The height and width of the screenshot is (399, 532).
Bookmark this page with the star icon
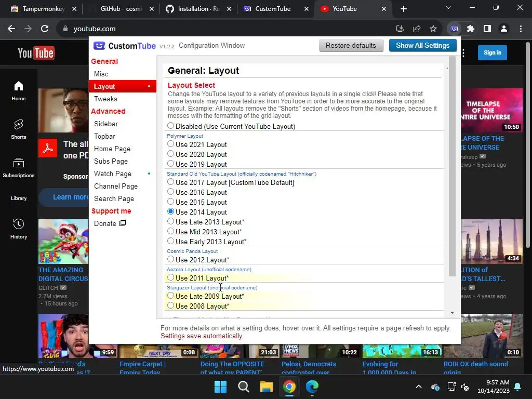click(x=433, y=29)
